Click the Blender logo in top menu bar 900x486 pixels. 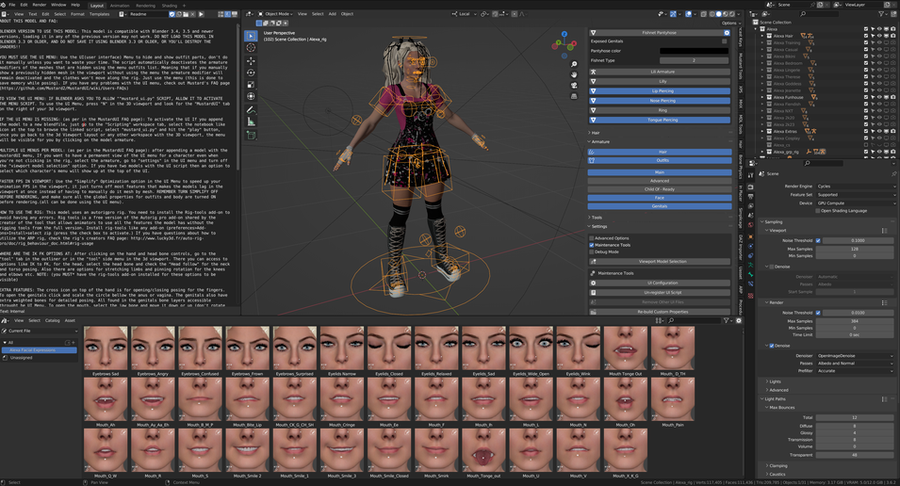(x=3, y=5)
